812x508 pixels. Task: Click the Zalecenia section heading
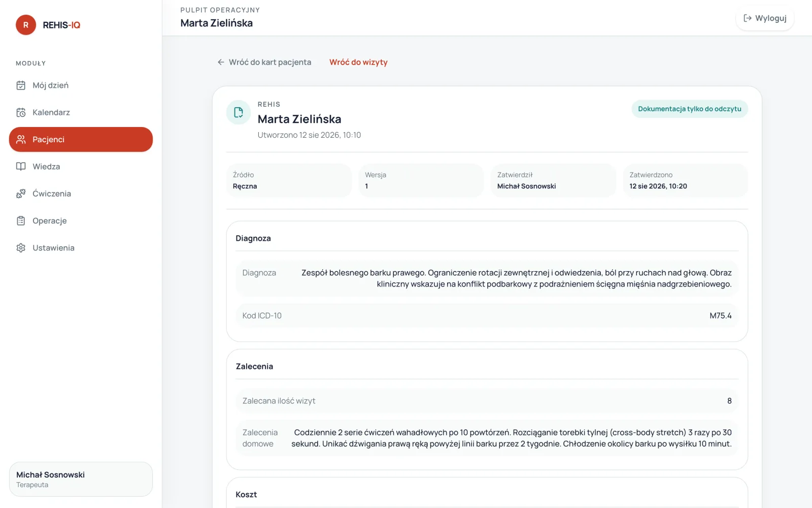click(x=254, y=366)
